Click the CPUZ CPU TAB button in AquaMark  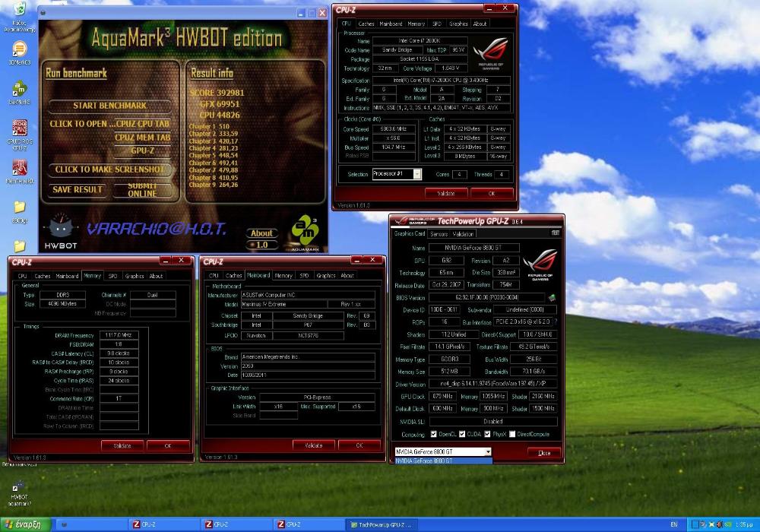(143, 124)
